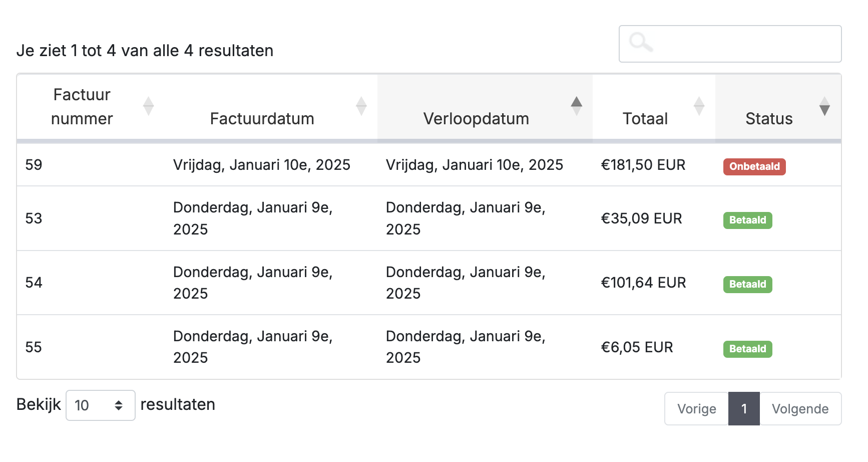Viewport: 868px width, 462px height.
Task: Click the Betaald badge for invoice 55
Action: [x=747, y=349]
